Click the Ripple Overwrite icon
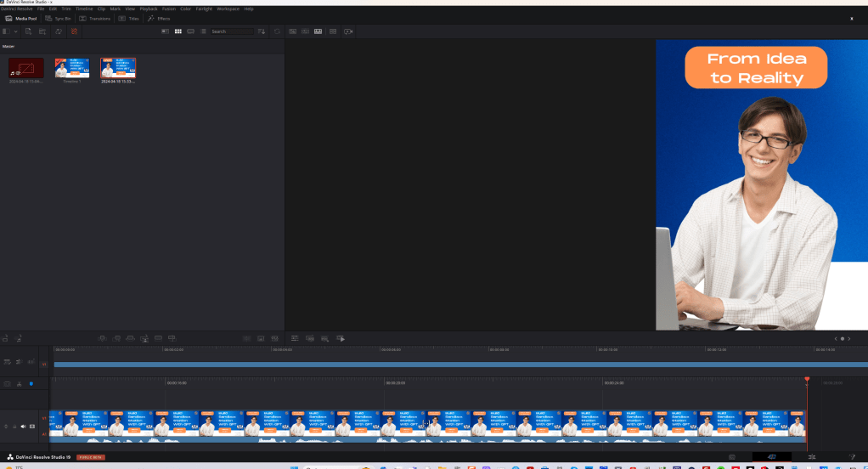 130,338
